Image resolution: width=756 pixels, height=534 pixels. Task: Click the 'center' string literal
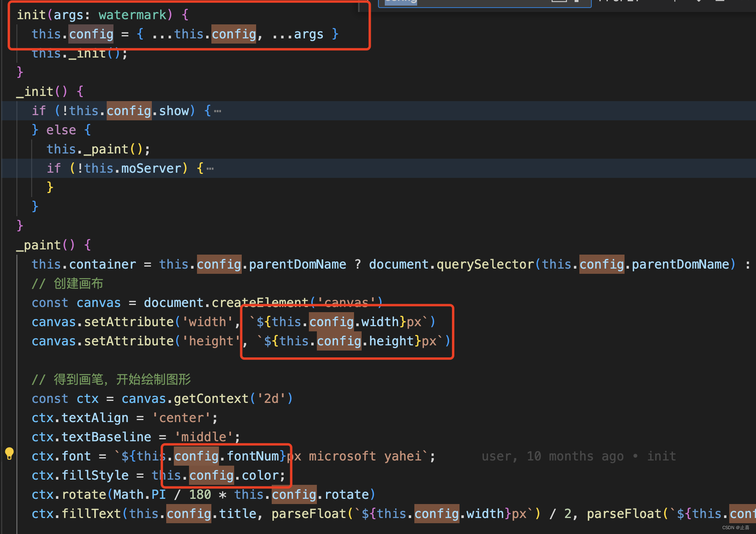(181, 418)
